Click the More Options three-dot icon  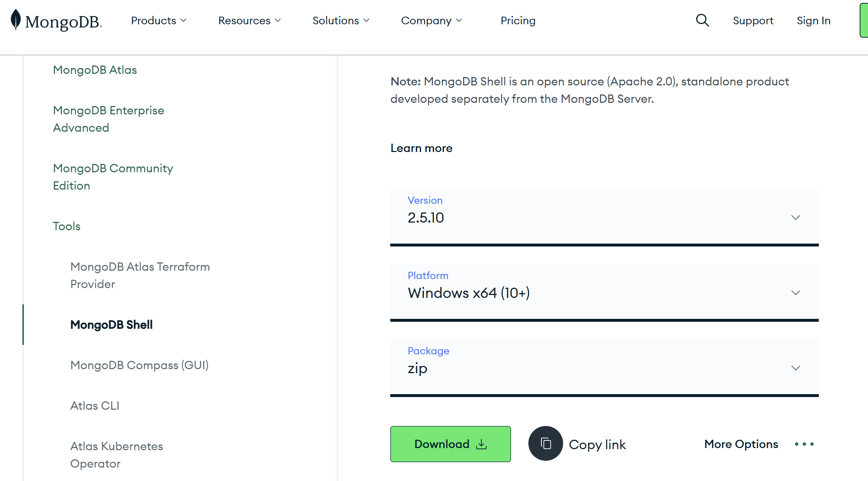coord(804,444)
